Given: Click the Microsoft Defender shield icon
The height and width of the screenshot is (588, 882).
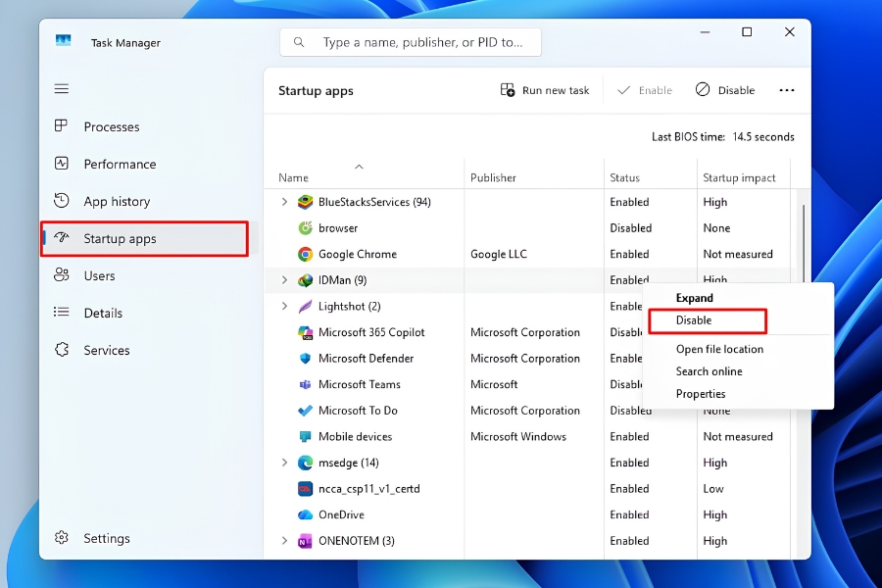Looking at the screenshot, I should (x=305, y=359).
